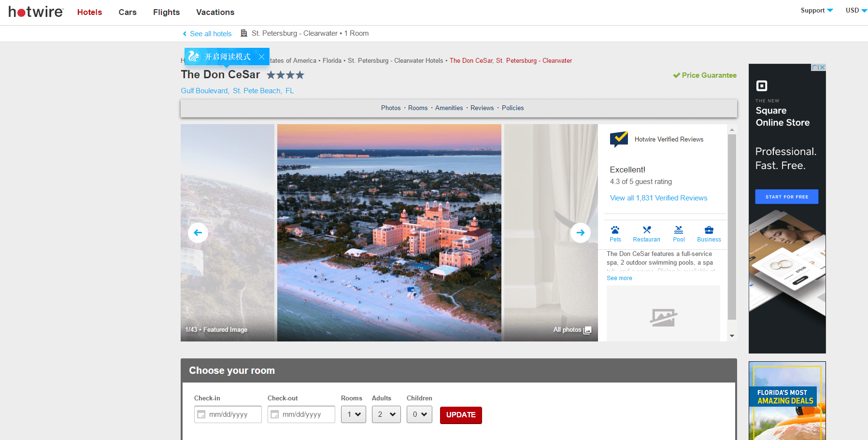Expand the Support dropdown
Screen dimensions: 868x440
[x=817, y=10]
